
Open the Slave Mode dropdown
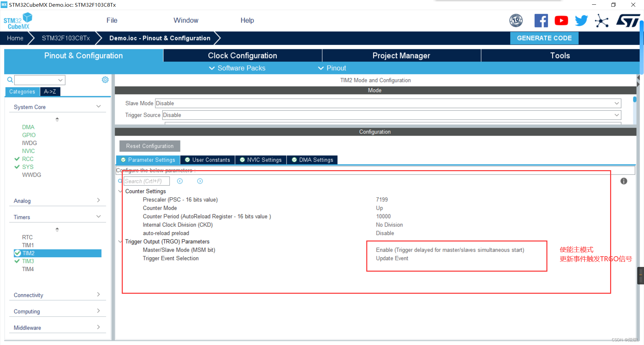[x=388, y=103]
